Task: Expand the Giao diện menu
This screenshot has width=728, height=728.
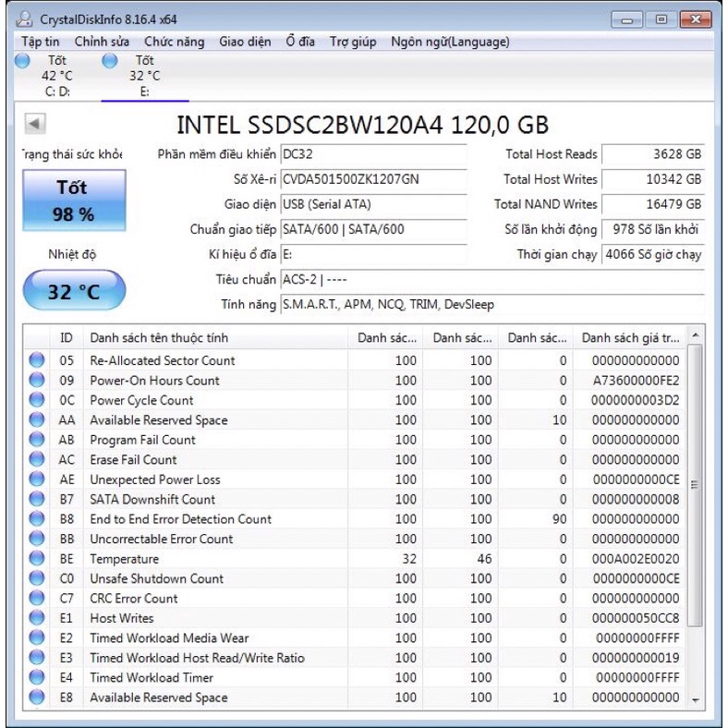Action: click(245, 42)
